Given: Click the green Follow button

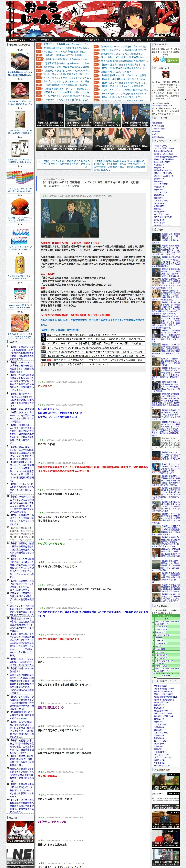Looking at the screenshot, I should [x=173, y=60].
